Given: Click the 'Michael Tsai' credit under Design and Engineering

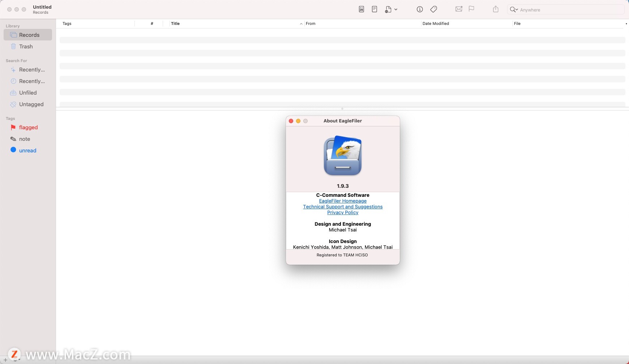Looking at the screenshot, I should (343, 230).
